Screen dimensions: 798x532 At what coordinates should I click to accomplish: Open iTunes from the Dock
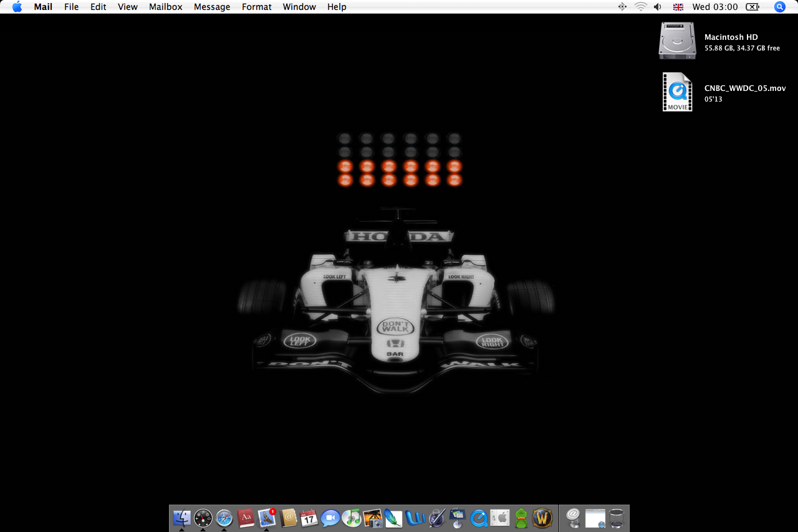(352, 518)
